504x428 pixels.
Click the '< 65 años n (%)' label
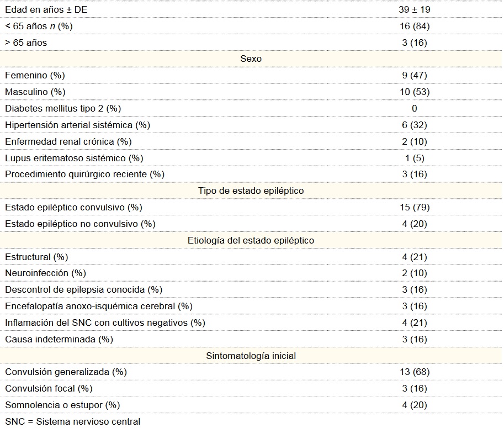coord(39,26)
